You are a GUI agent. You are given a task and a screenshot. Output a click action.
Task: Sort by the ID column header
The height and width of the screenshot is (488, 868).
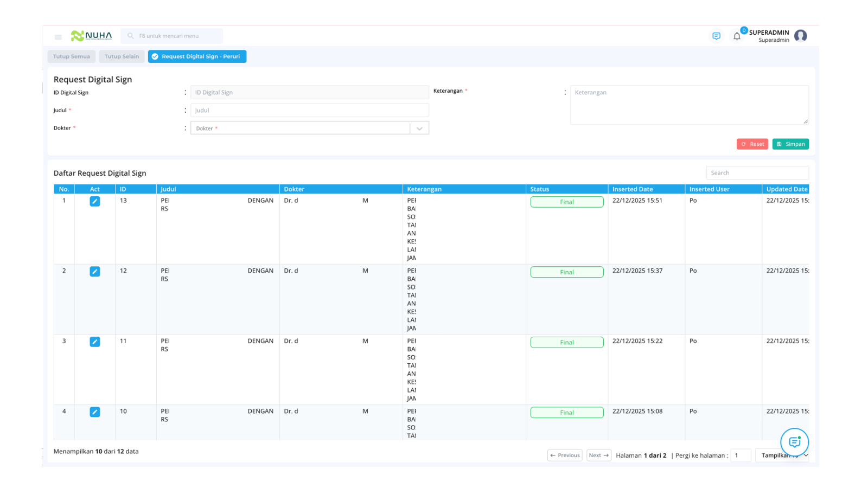(136, 189)
